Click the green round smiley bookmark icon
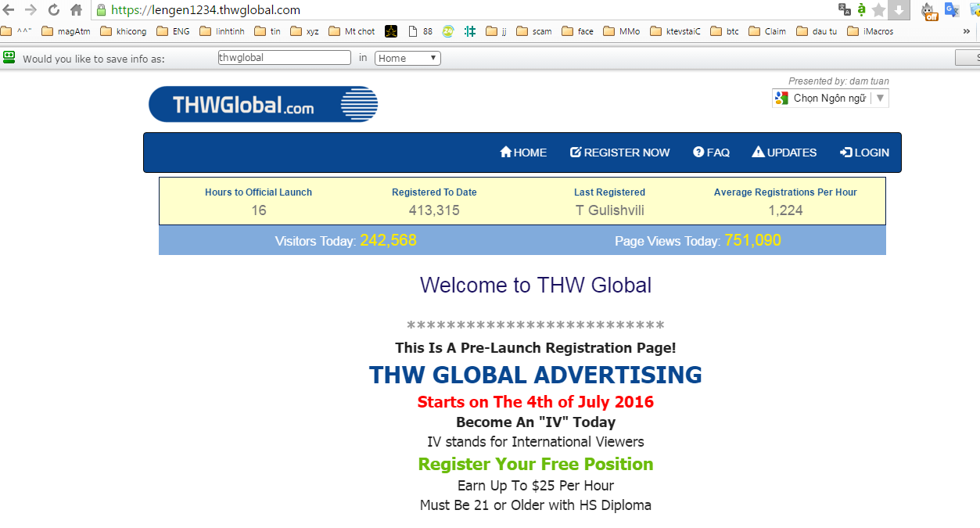 coord(447,31)
